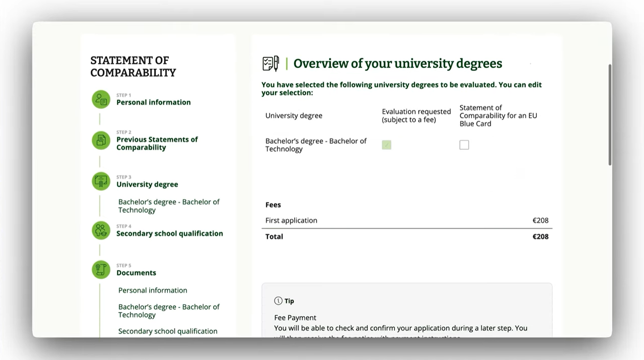Click the Tip info icon
This screenshot has width=644, height=360.
click(x=278, y=301)
